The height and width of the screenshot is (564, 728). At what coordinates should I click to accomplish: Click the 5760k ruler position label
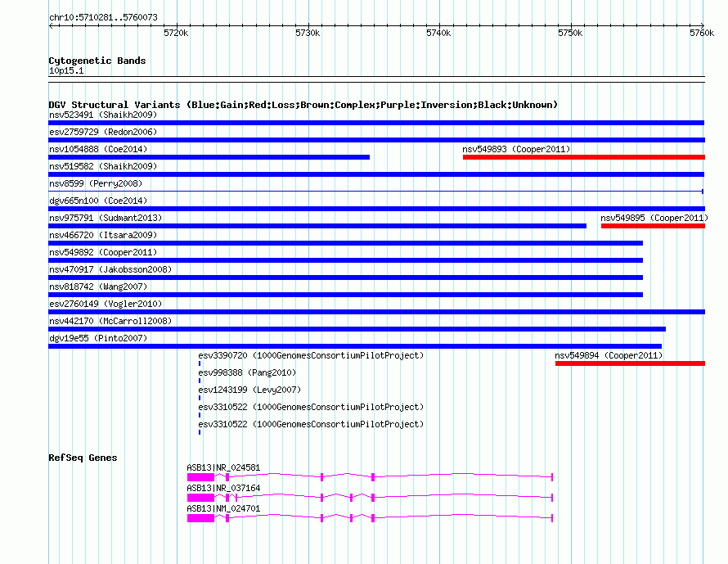point(702,33)
